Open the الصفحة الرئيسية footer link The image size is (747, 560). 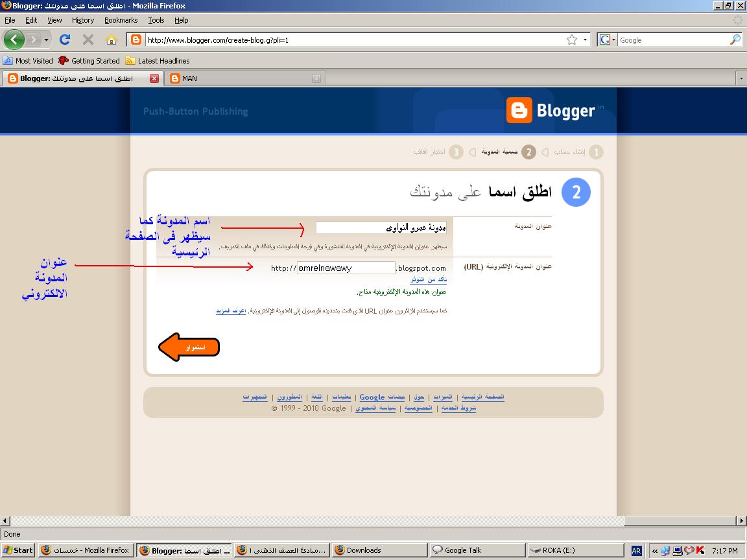[x=482, y=397]
